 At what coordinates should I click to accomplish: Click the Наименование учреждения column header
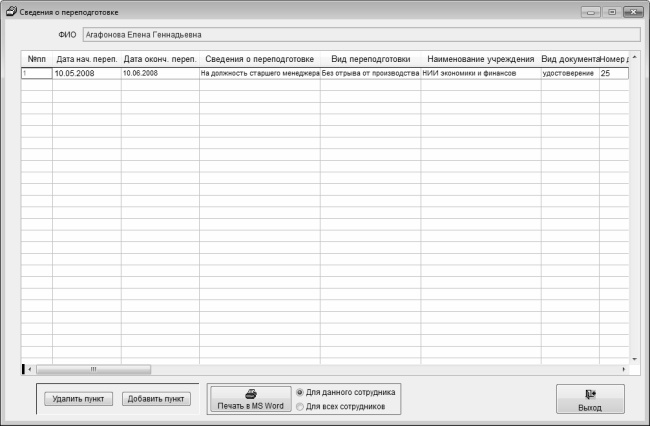pyautogui.click(x=480, y=59)
